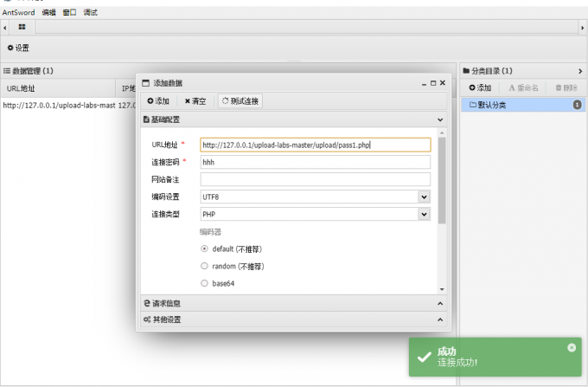Select the base64 encoder
The width and height of the screenshot is (588, 387).
204,283
